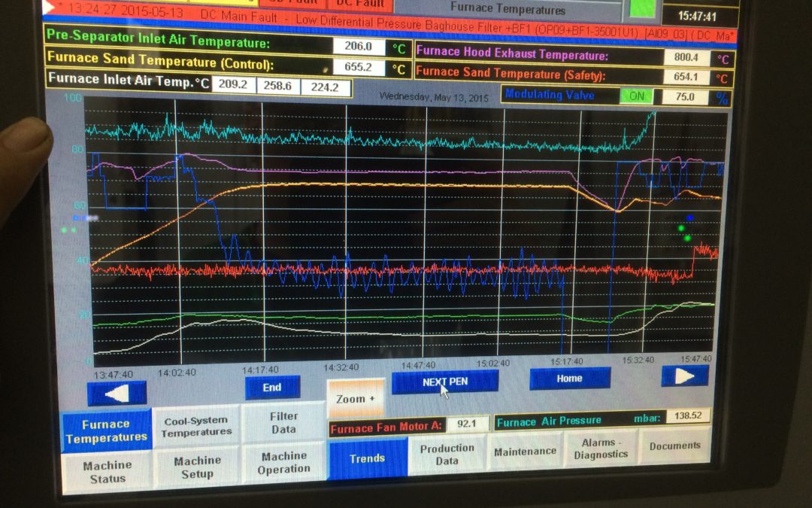Click the green status indicator in header

click(641, 8)
